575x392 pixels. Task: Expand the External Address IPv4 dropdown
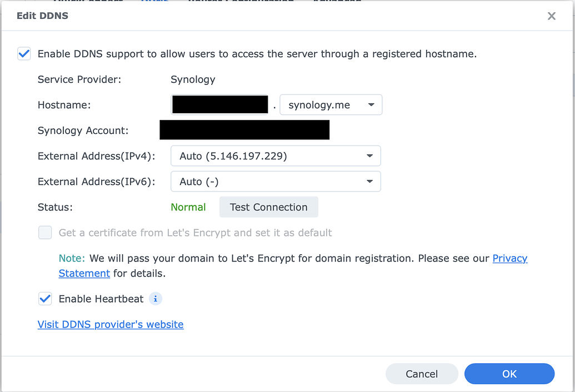pos(276,156)
